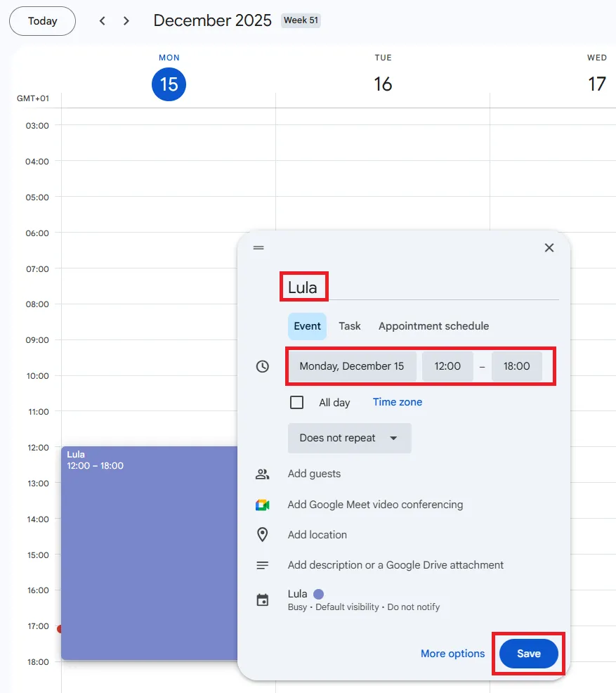Jump to Today in the calendar

coord(42,21)
